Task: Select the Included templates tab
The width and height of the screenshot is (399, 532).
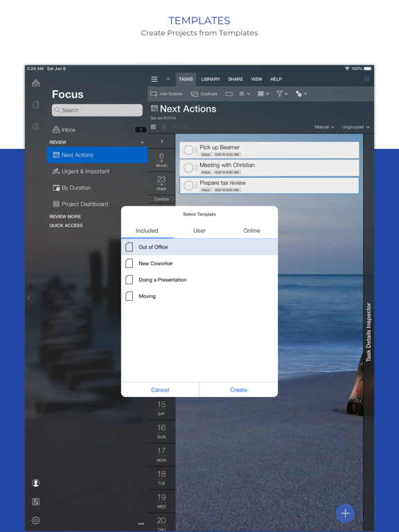Action: pos(147,231)
